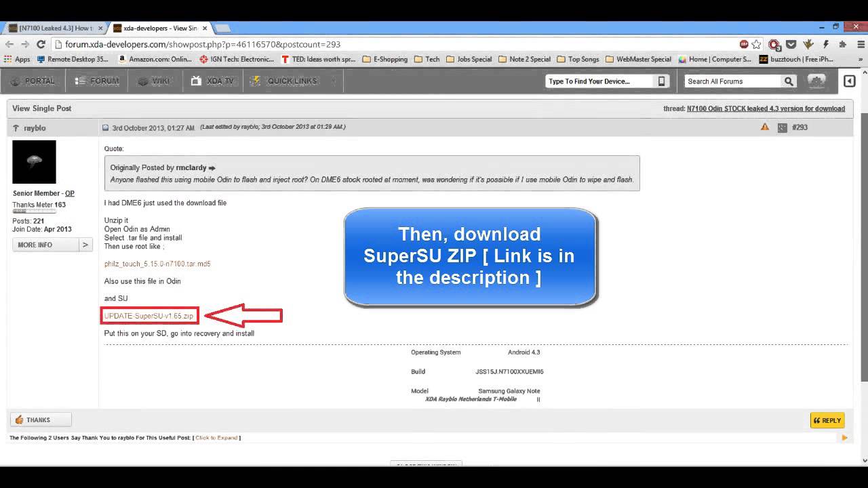Close the N7100 Leaked 4.3 tab
This screenshot has height=488, width=868.
[101, 28]
